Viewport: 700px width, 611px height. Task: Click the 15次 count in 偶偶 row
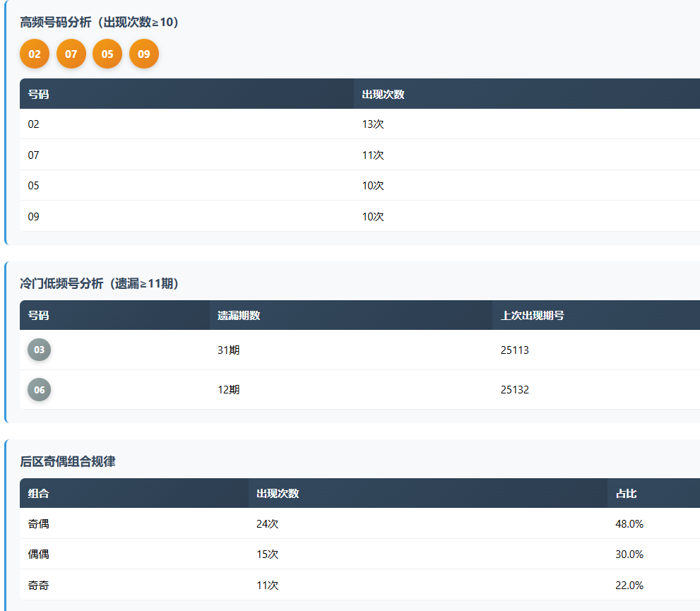click(267, 554)
